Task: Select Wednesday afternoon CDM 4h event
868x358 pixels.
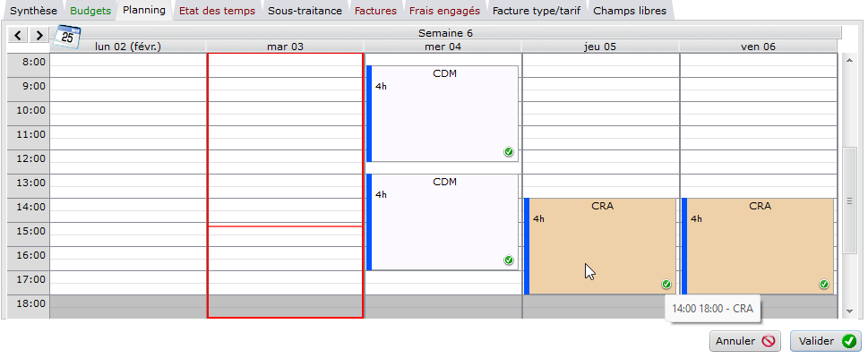Action: point(443,223)
